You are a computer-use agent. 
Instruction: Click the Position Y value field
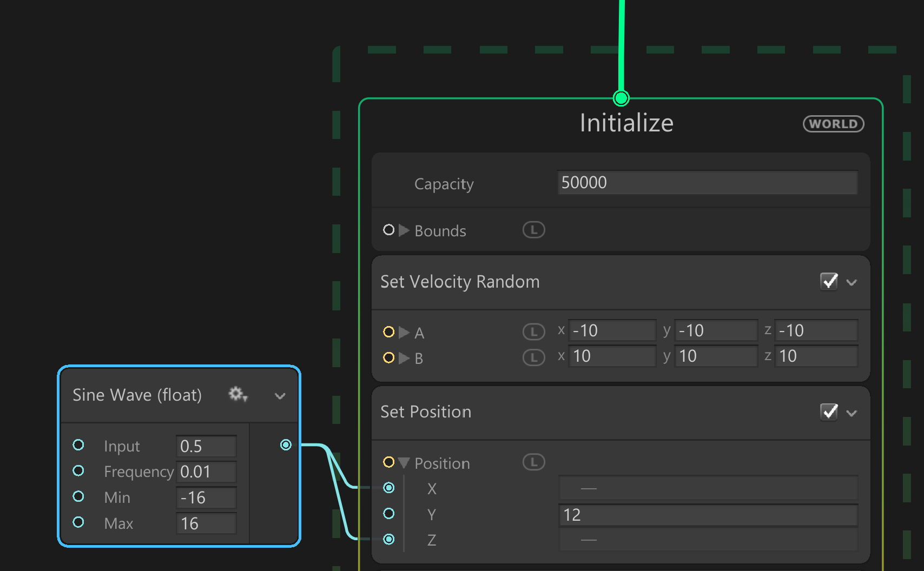[x=707, y=515]
